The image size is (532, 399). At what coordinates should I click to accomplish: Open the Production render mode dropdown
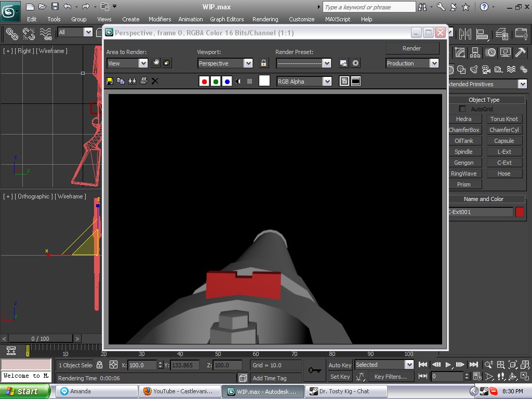pyautogui.click(x=434, y=63)
